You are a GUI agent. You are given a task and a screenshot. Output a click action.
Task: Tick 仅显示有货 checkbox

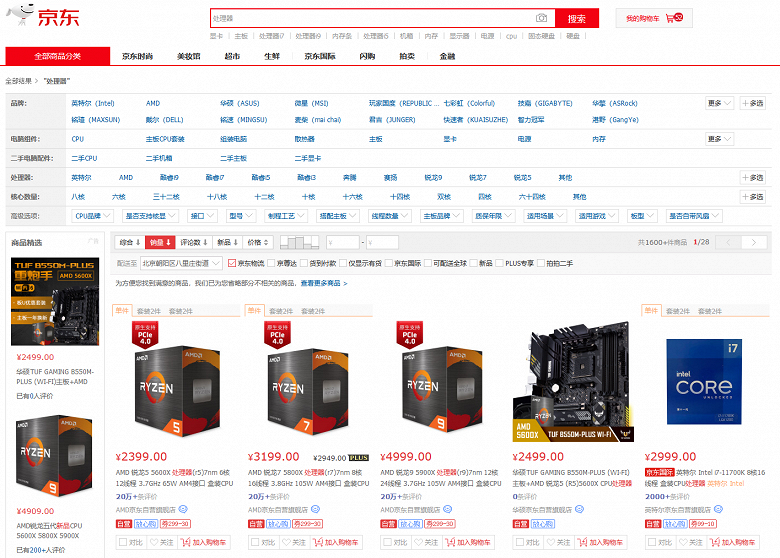[343, 263]
